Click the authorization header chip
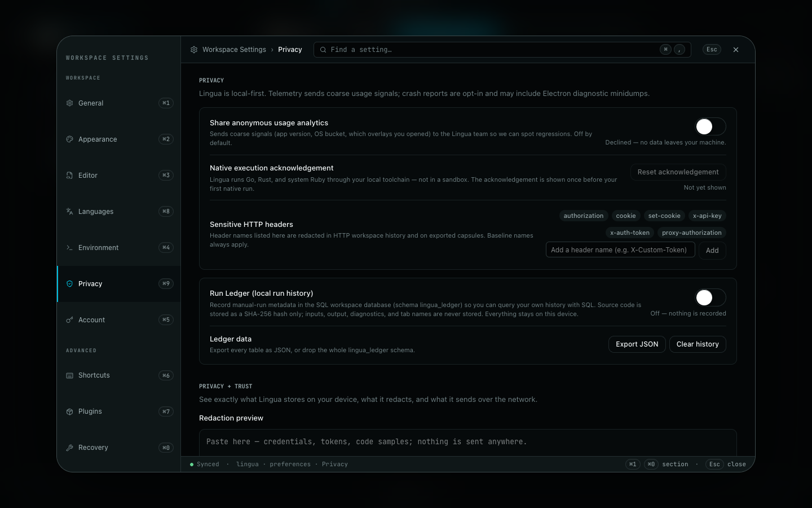 584,216
